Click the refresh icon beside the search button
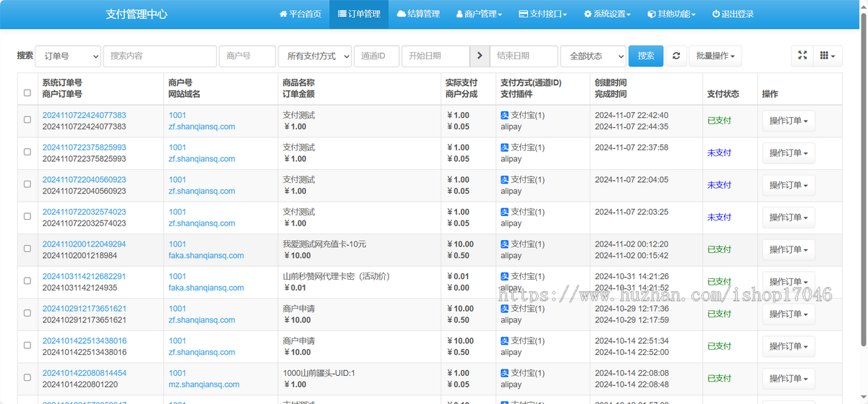The image size is (868, 404). (676, 56)
